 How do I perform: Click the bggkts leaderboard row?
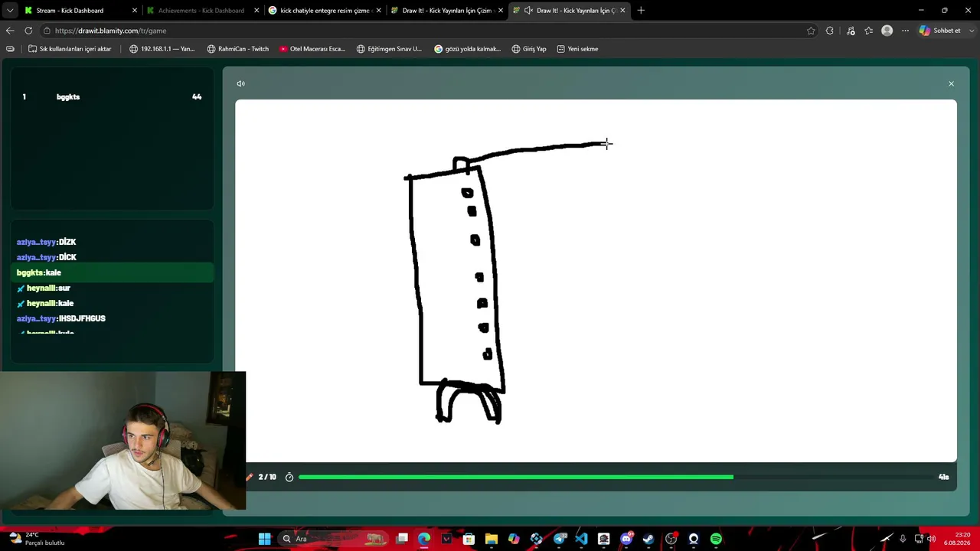[113, 97]
